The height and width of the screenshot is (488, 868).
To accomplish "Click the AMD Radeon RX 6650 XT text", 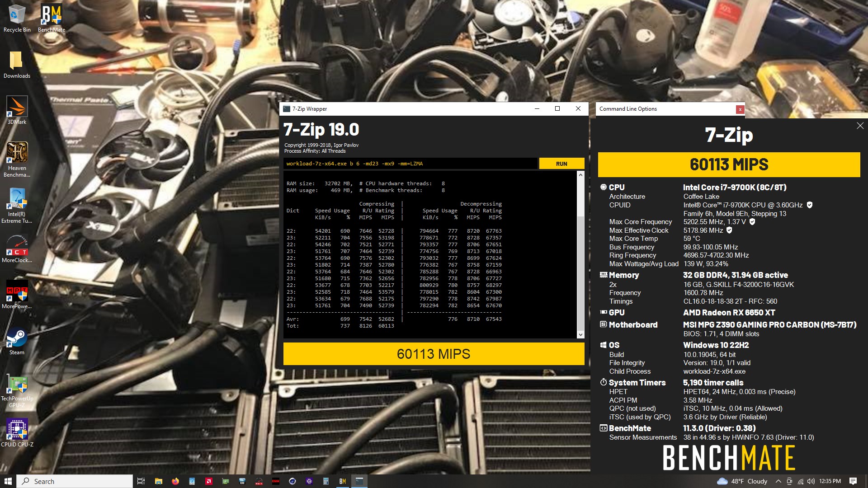I will 729,313.
